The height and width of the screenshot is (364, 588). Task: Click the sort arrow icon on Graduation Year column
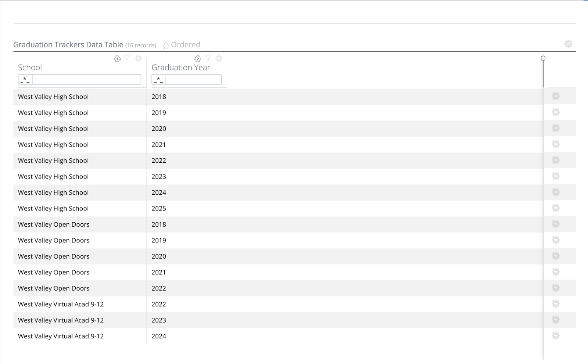point(198,59)
